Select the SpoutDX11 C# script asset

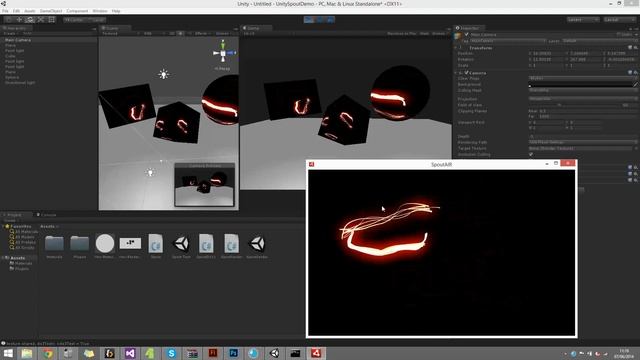click(206, 244)
